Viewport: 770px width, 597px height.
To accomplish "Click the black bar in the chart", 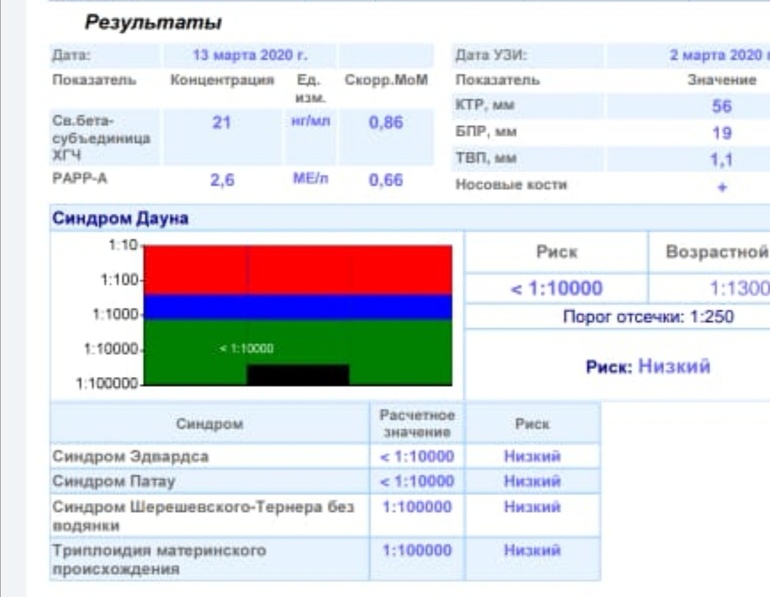I will (x=297, y=375).
